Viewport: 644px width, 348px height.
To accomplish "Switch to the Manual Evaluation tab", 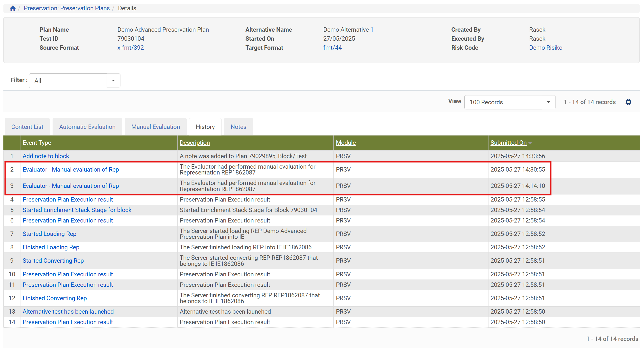I will pos(155,127).
